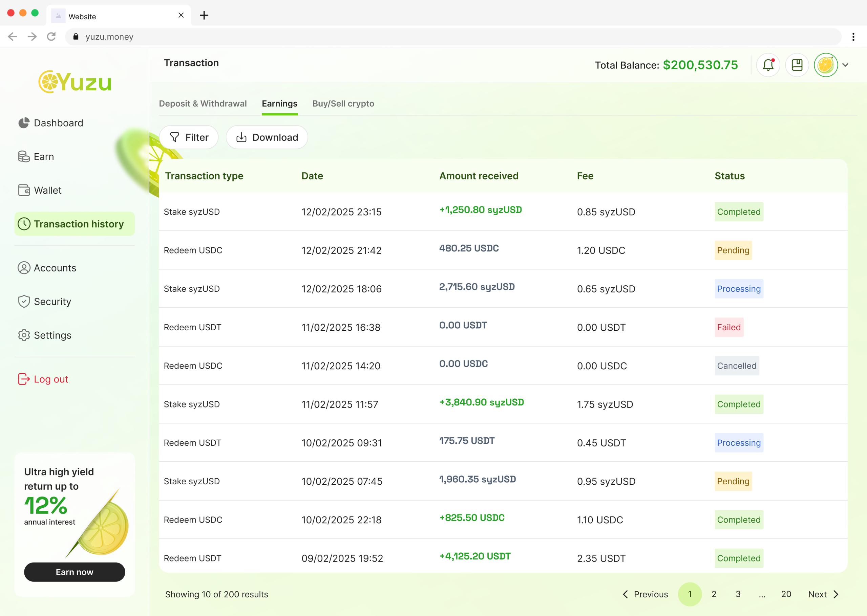
Task: Go to the Next page
Action: coord(823,594)
